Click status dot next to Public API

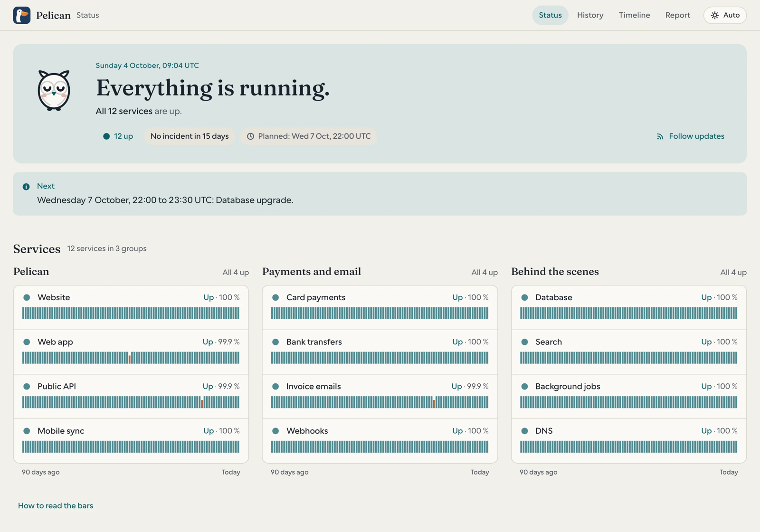(27, 387)
